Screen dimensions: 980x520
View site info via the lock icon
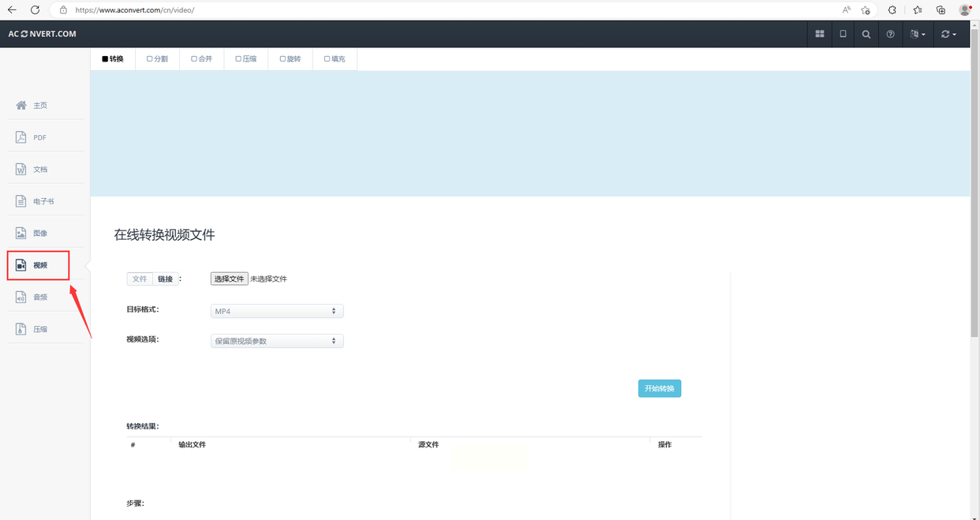pyautogui.click(x=63, y=10)
